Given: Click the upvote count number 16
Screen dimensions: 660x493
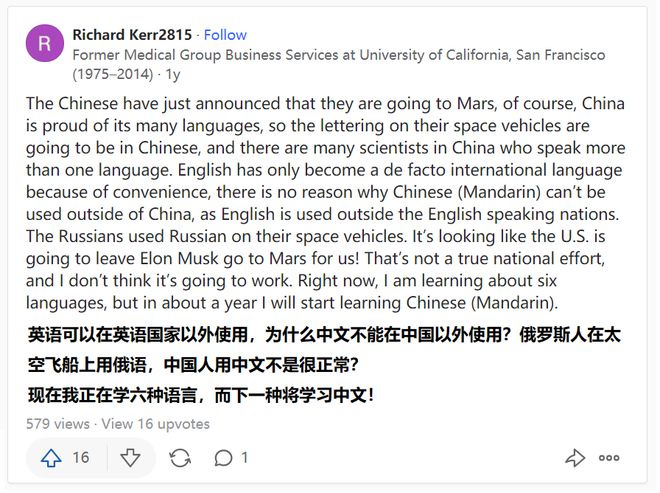Looking at the screenshot, I should point(81,458).
